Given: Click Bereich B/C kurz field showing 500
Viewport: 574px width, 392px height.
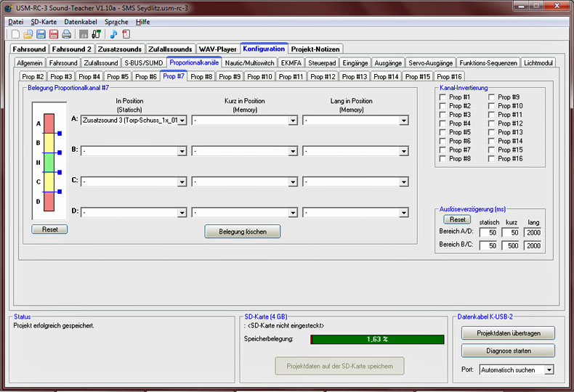Looking at the screenshot, I should point(510,246).
